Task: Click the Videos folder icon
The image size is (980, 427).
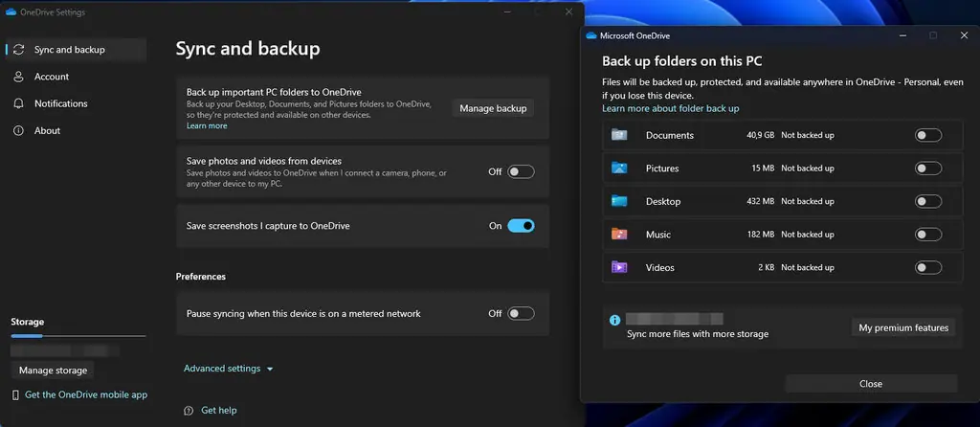Action: [619, 267]
